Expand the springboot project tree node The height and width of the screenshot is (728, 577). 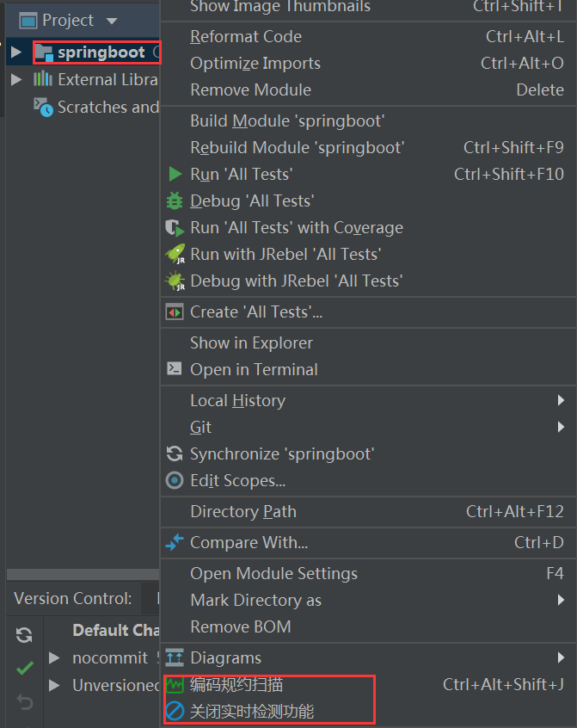click(16, 52)
